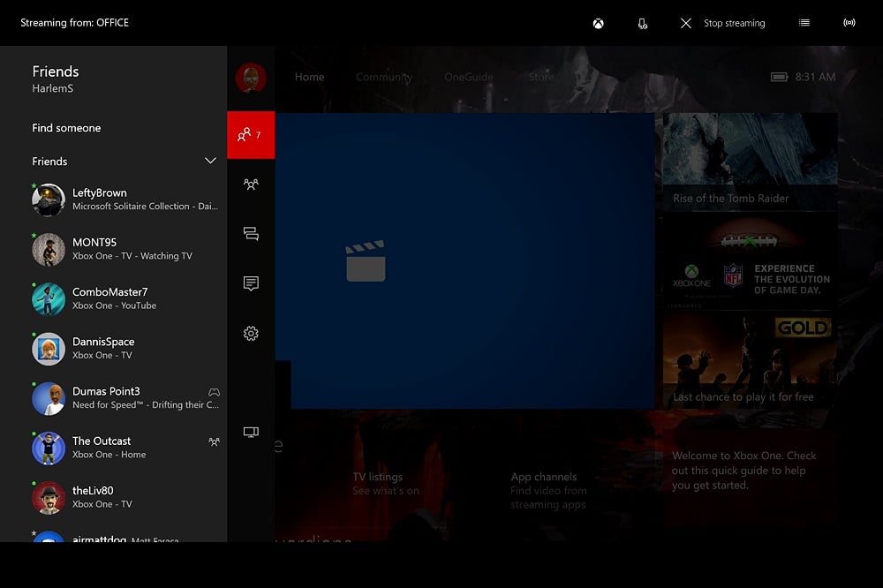This screenshot has height=588, width=883.
Task: Click Xbox One - YouTube status text
Action: coord(114,305)
